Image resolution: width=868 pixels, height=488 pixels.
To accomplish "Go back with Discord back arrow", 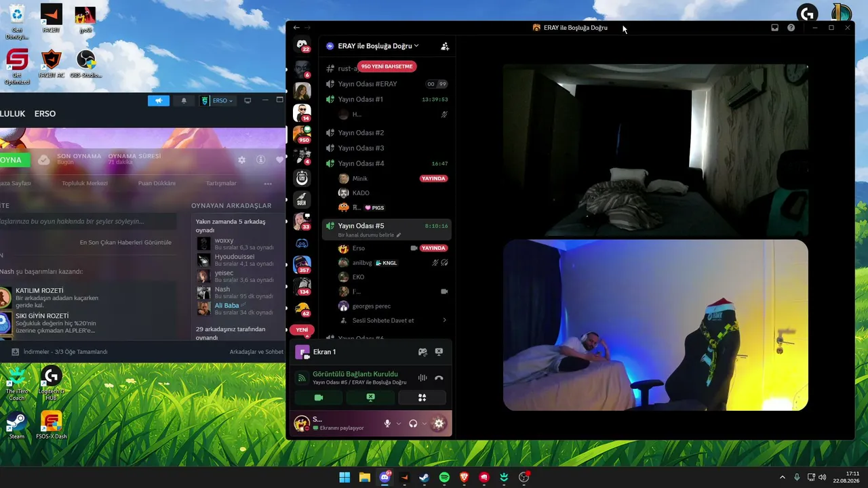I will [x=296, y=28].
